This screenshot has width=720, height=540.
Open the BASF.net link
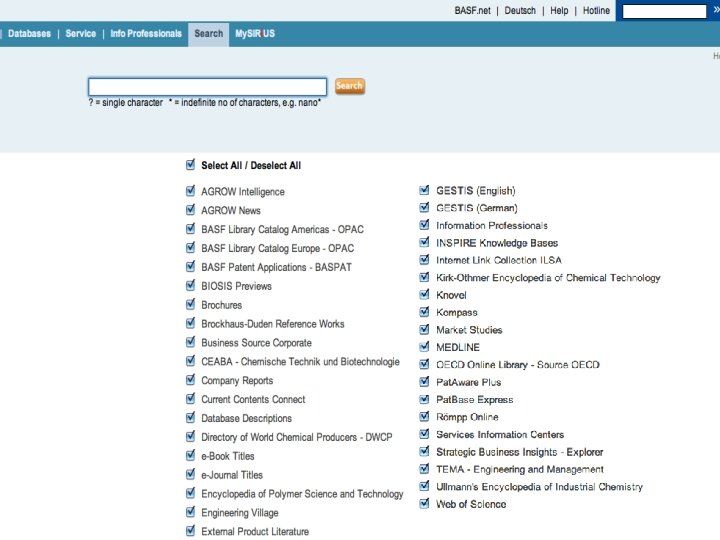point(472,11)
